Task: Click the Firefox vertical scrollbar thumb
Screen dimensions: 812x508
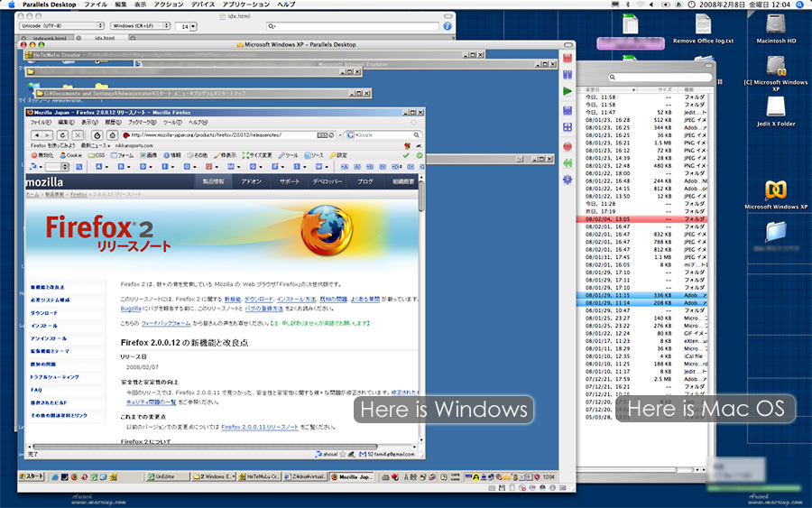Action: click(421, 197)
